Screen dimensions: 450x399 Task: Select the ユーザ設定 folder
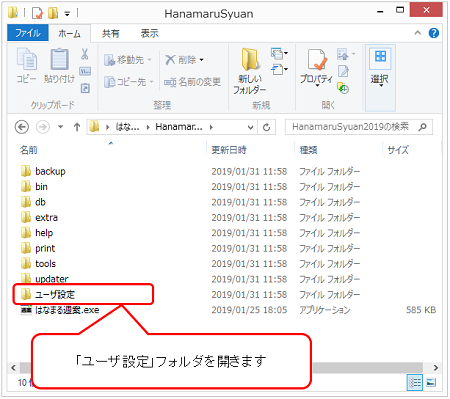click(48, 294)
